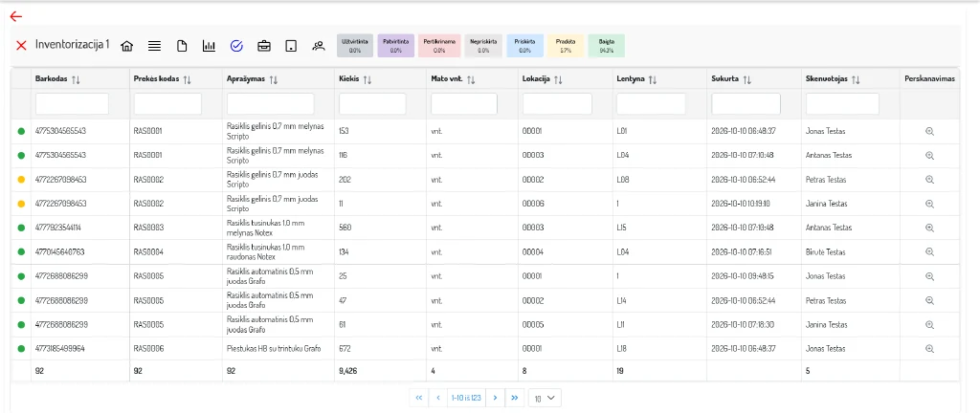This screenshot has width=980, height=413.
Task: Select the Perskanavimas column header
Action: coord(929,79)
